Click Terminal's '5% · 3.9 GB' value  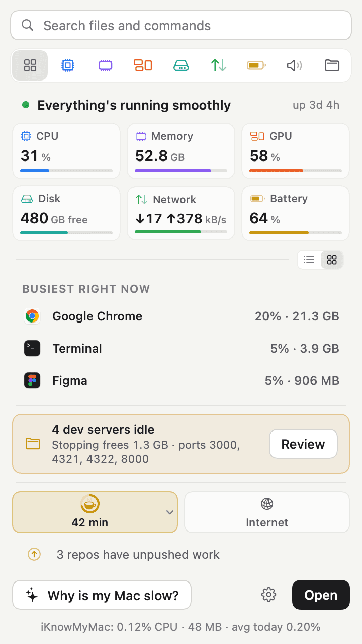point(305,349)
